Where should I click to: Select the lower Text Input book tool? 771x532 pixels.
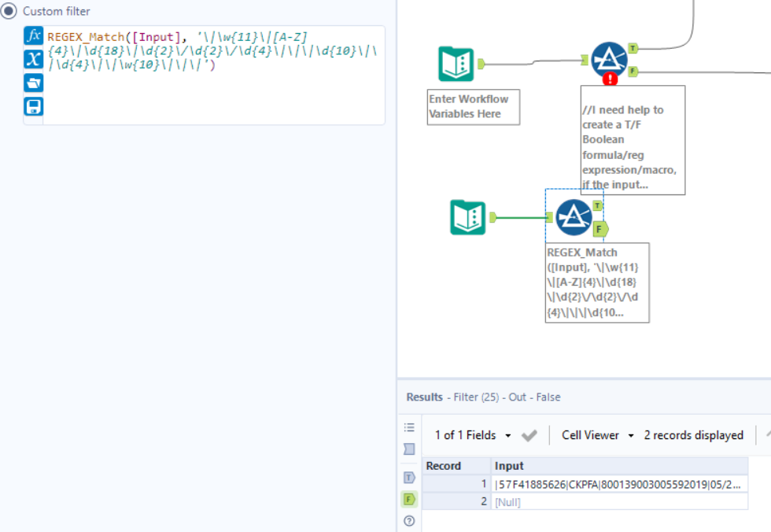pos(467,217)
